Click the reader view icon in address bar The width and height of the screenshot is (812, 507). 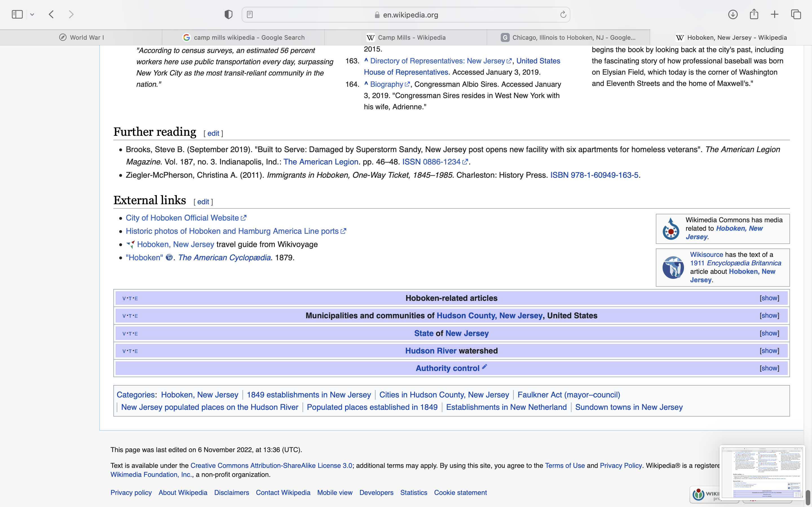[x=250, y=14]
